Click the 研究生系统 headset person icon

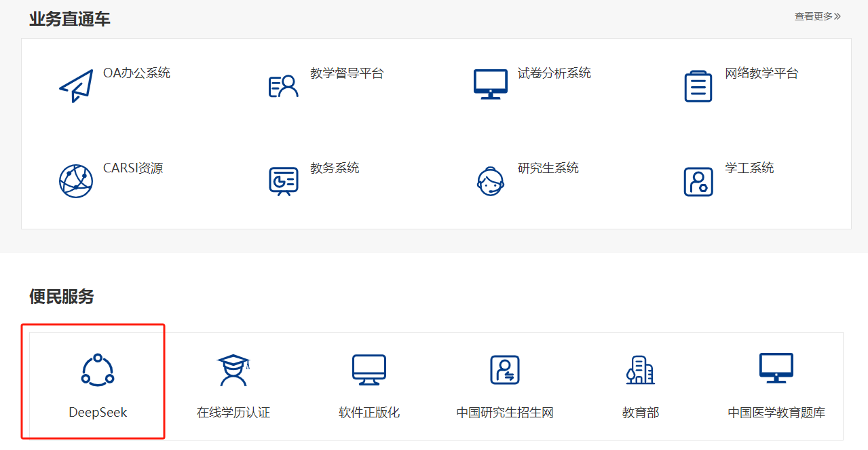(x=491, y=181)
